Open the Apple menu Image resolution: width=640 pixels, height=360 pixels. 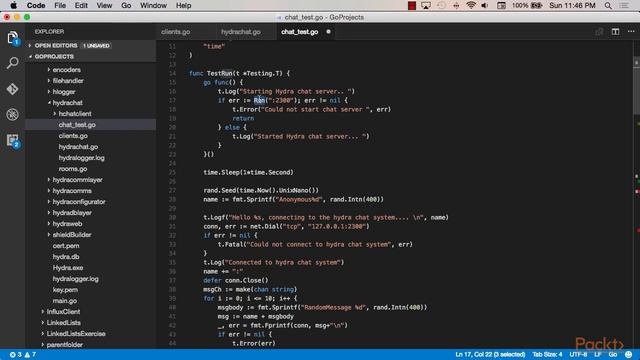coord(13,6)
